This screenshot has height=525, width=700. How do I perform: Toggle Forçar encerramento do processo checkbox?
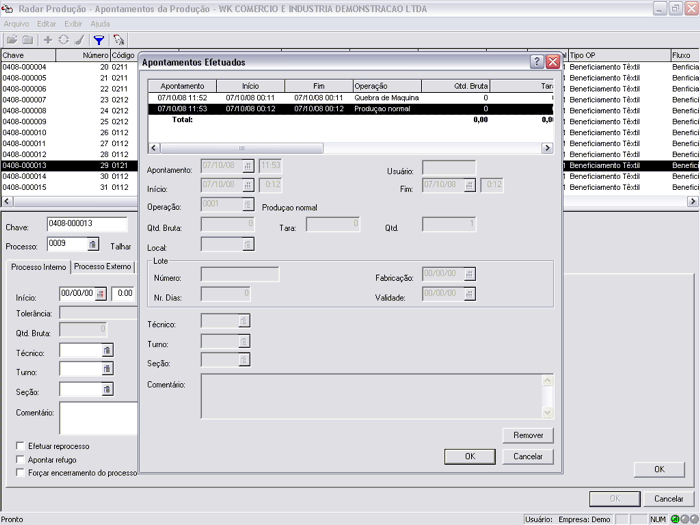click(x=21, y=472)
